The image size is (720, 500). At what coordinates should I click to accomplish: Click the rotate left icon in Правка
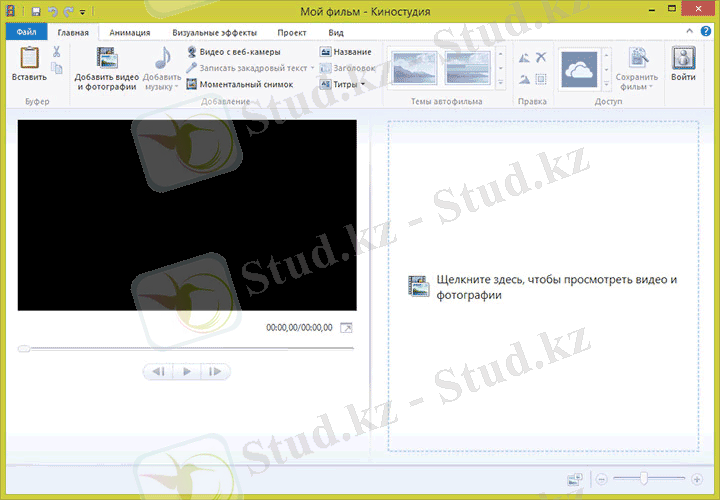(524, 58)
